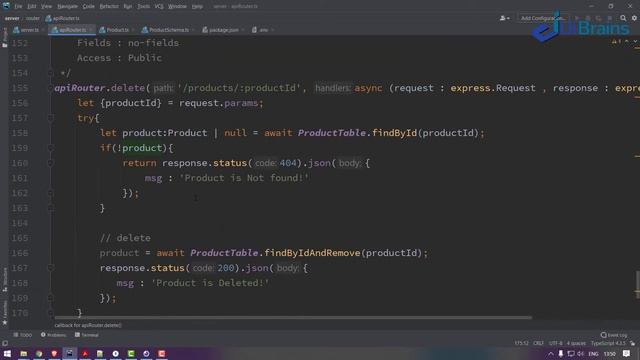Collapse the try block fold at line 157

(x=51, y=118)
